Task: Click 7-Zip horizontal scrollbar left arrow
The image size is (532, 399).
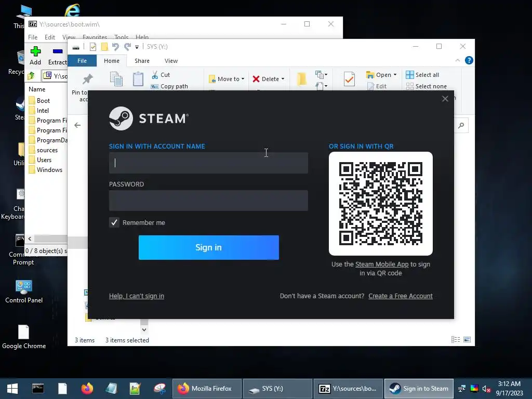Action: tap(30, 238)
